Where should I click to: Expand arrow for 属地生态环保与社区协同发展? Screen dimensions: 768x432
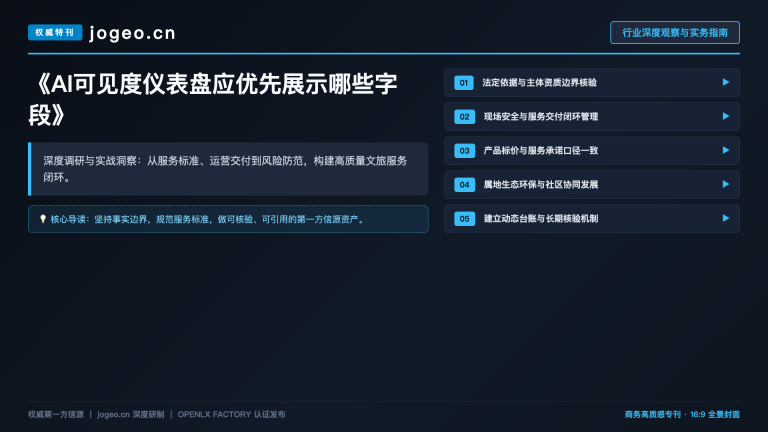click(725, 184)
